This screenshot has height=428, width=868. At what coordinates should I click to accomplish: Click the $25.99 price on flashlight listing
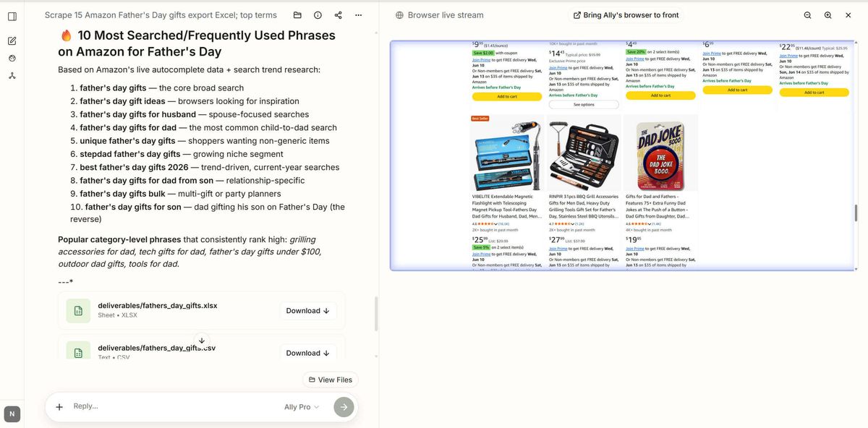point(480,239)
